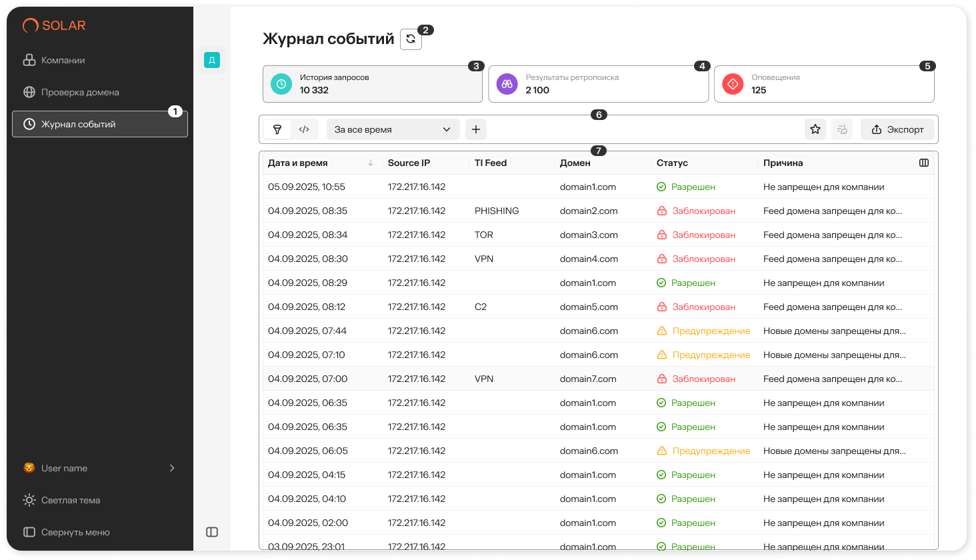
Task: Click the sidebar panel toggle icon
Action: pyautogui.click(x=212, y=532)
